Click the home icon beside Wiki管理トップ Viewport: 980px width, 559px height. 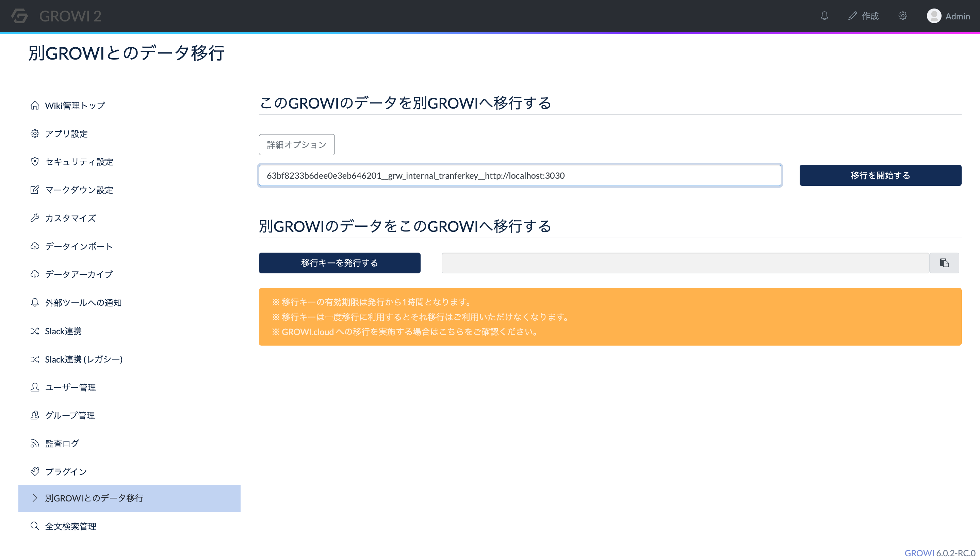[35, 106]
